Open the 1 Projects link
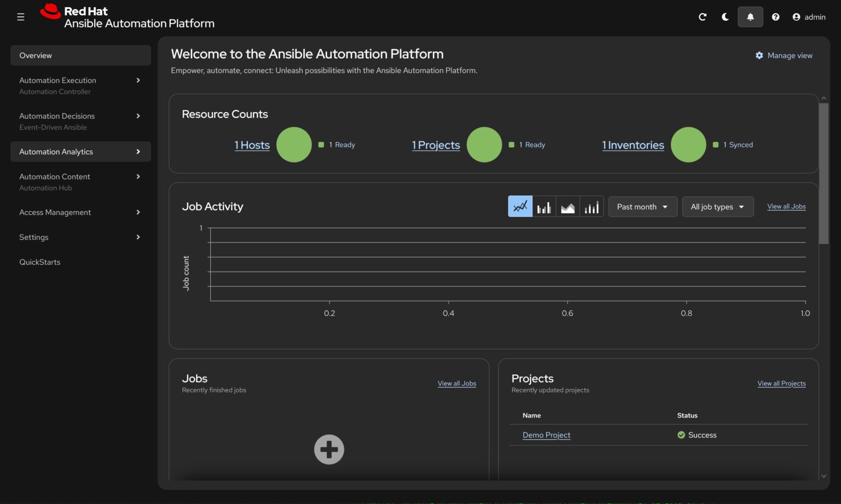 436,145
